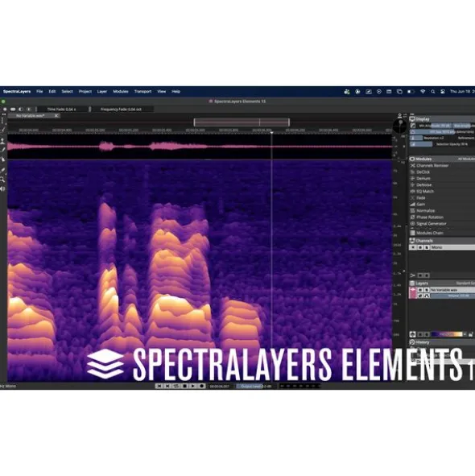Select the Magic Wand selection tool

point(2,130)
